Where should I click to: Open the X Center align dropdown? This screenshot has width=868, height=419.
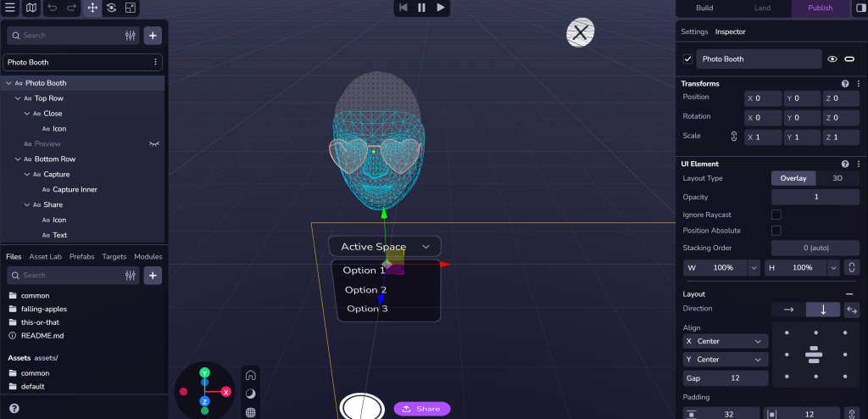[726, 341]
